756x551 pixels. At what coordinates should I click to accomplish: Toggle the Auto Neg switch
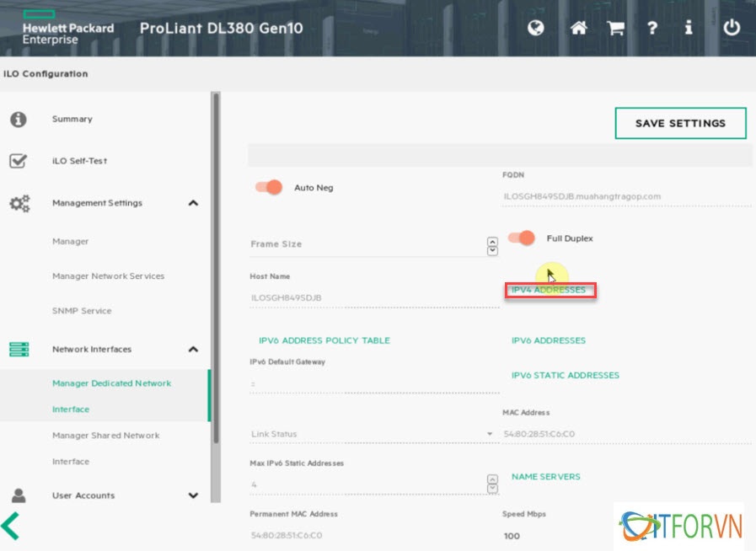coord(269,187)
